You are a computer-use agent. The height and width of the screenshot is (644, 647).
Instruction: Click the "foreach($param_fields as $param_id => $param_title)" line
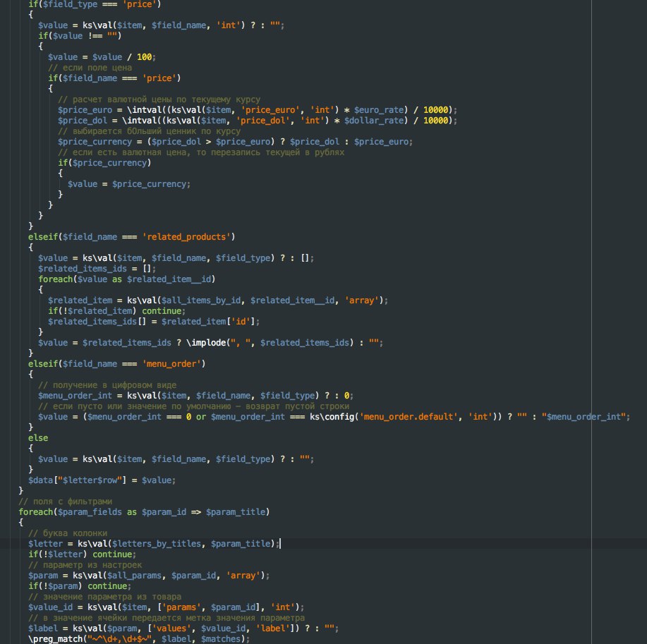pos(144,512)
